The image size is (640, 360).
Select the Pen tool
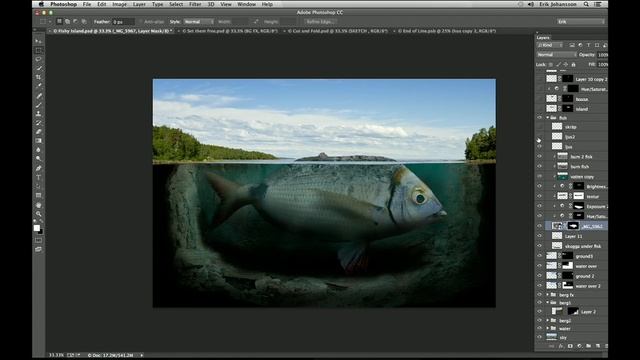38,168
